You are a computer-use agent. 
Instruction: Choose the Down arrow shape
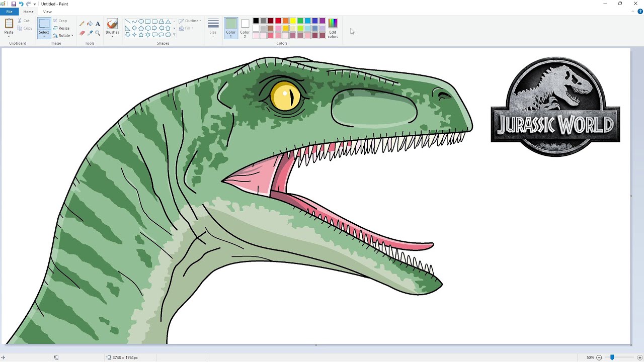[128, 35]
